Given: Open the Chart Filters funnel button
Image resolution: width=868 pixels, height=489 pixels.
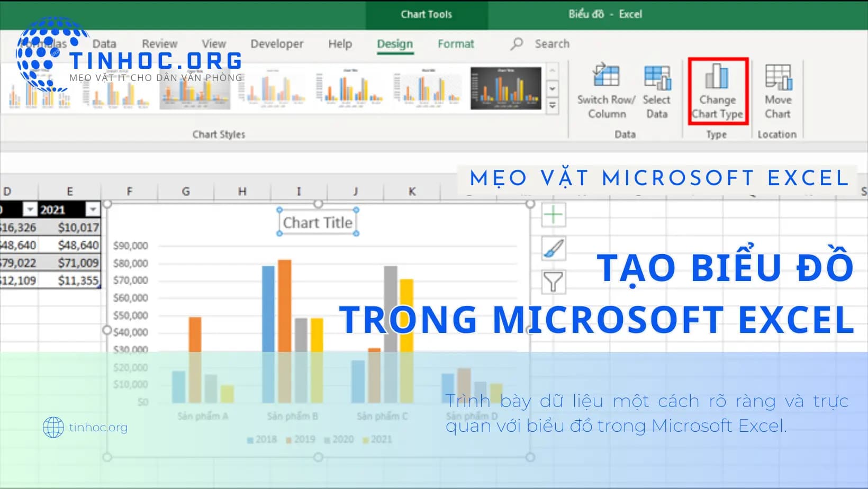Looking at the screenshot, I should pos(553,282).
